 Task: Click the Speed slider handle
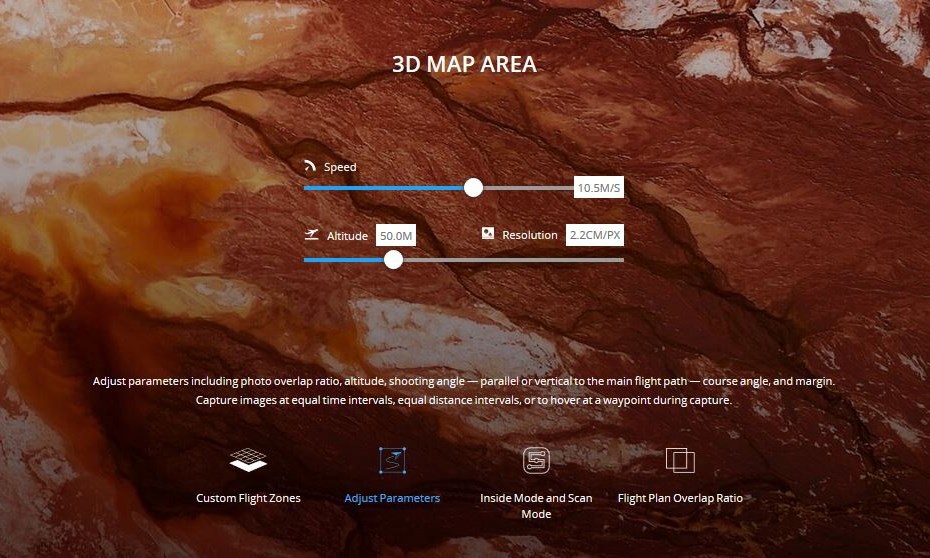pos(473,188)
